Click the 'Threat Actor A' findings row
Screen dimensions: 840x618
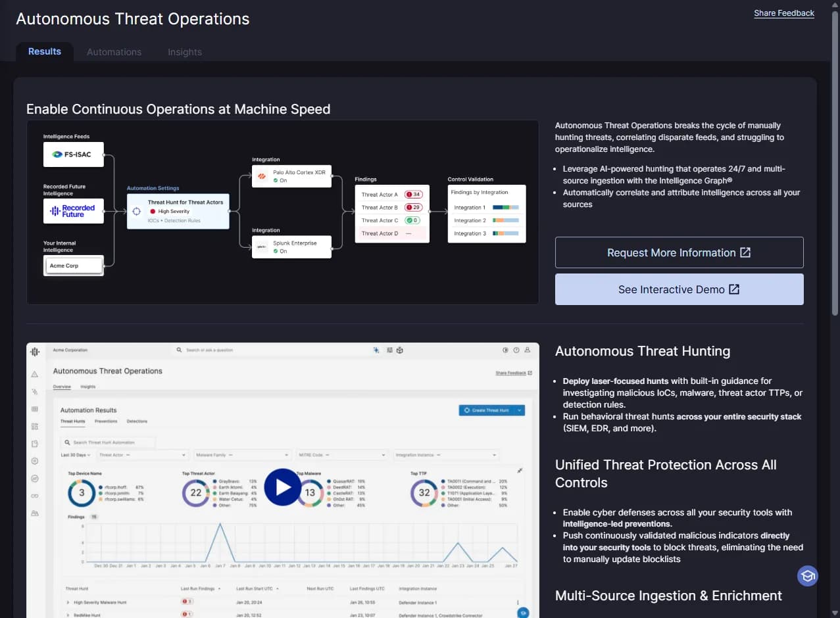[392, 195]
